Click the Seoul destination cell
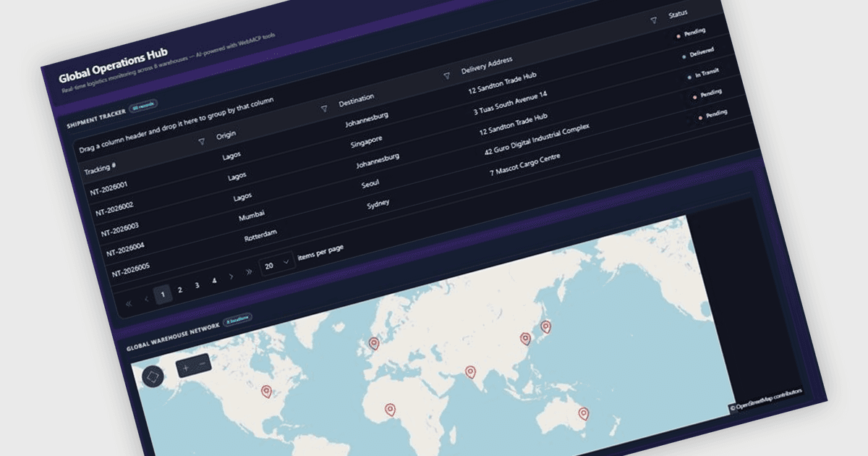Image resolution: width=868 pixels, height=456 pixels. tap(370, 185)
